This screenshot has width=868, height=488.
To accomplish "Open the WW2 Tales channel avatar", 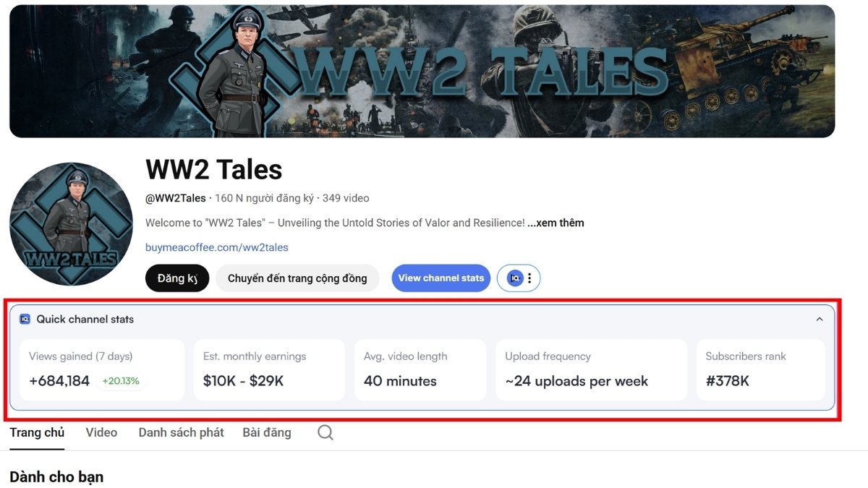I will (71, 224).
